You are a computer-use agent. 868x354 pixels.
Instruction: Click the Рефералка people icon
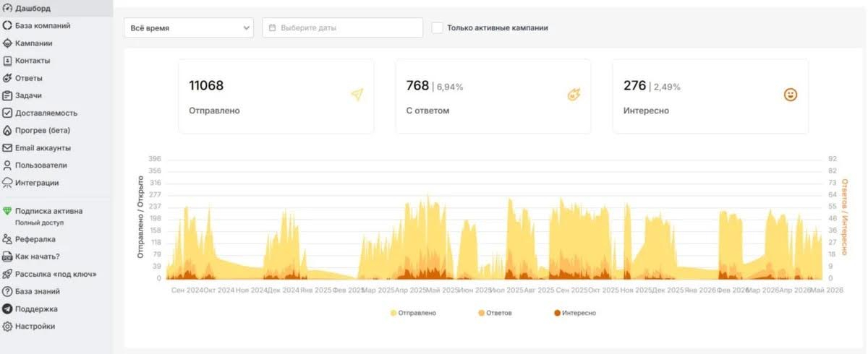coord(7,239)
